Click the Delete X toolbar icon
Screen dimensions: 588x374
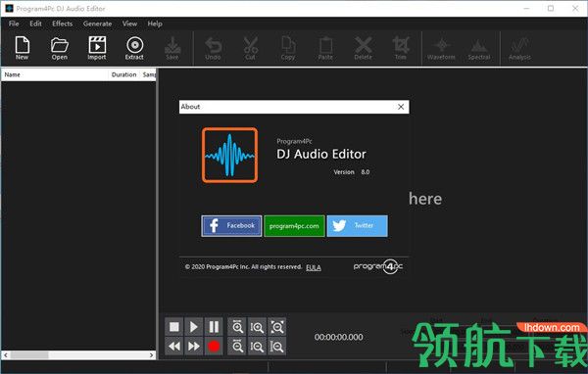click(363, 48)
